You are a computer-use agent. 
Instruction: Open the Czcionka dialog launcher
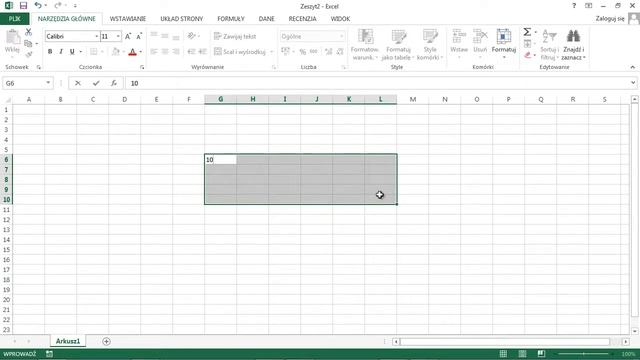142,67
